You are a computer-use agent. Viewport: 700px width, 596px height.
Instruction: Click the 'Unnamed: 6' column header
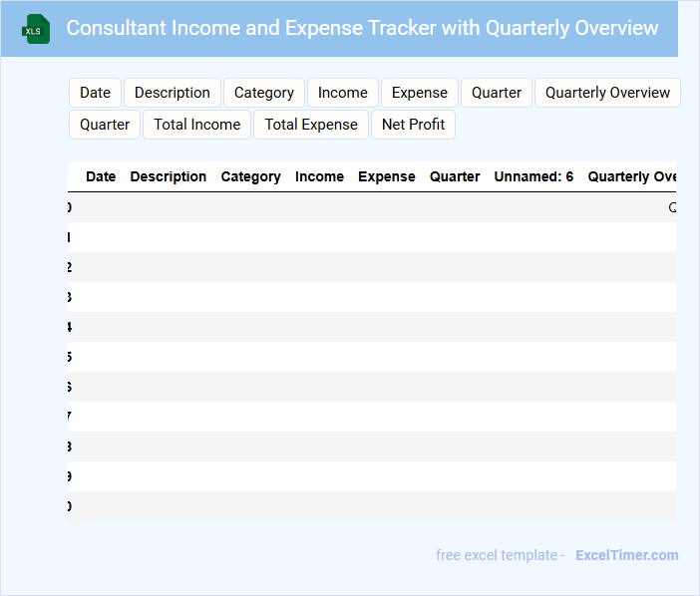click(x=533, y=176)
